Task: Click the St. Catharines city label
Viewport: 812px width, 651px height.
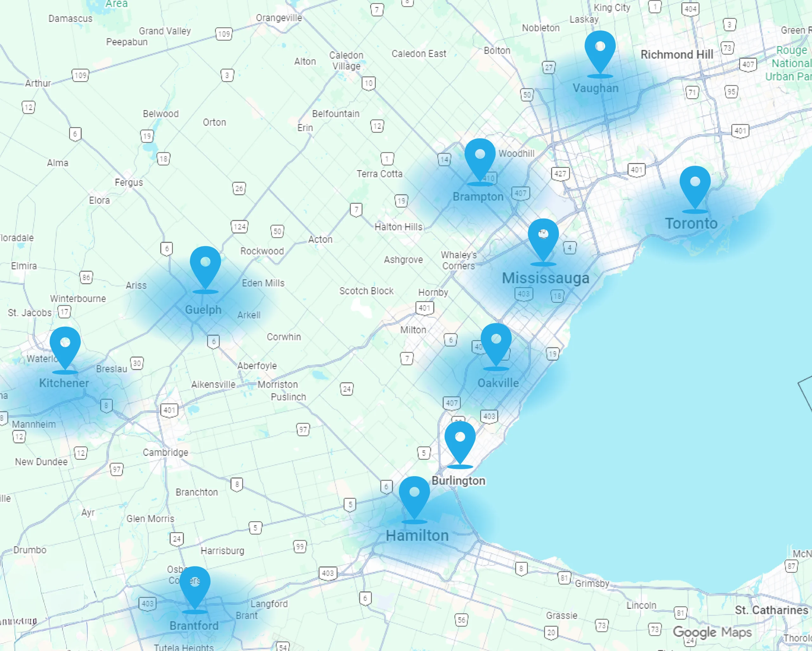Action: point(771,610)
